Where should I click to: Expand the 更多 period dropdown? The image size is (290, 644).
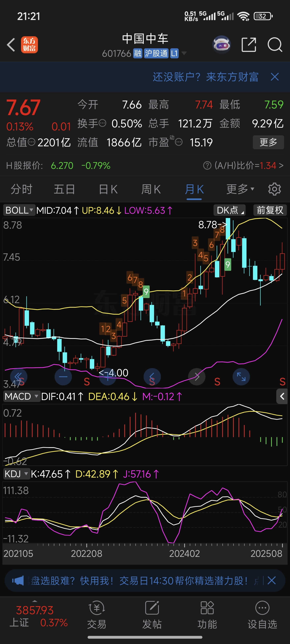coord(240,189)
